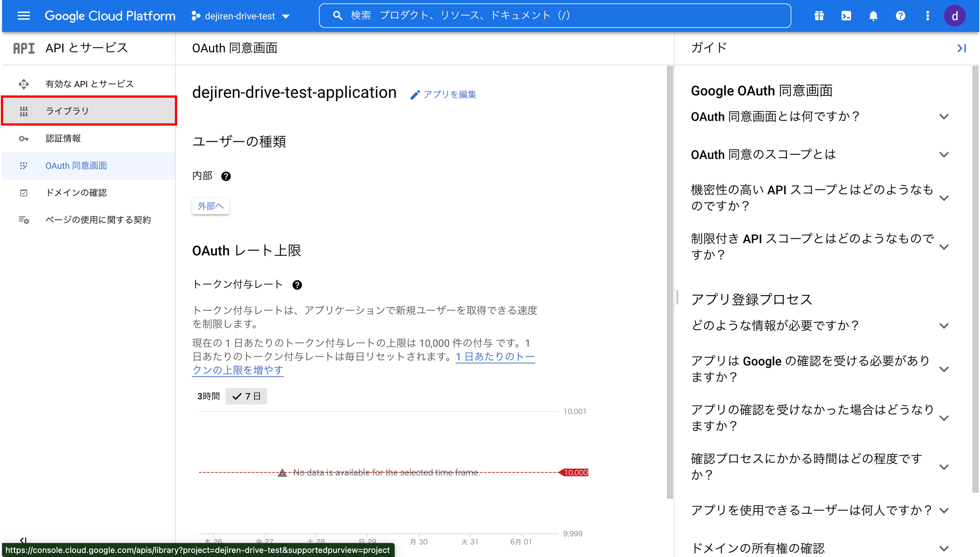Viewport: 980px width, 557px height.
Task: Open the dejiren-drive-test project selector
Action: pos(240,16)
